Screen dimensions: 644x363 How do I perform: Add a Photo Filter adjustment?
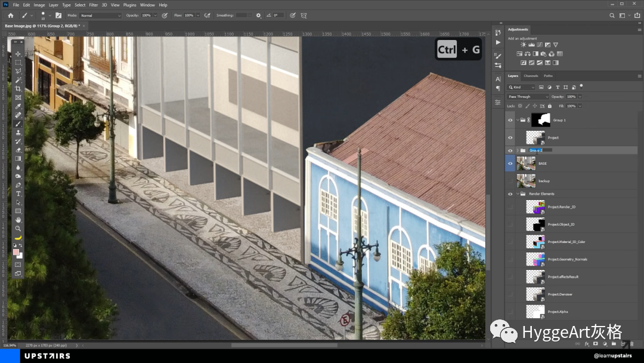pos(543,54)
